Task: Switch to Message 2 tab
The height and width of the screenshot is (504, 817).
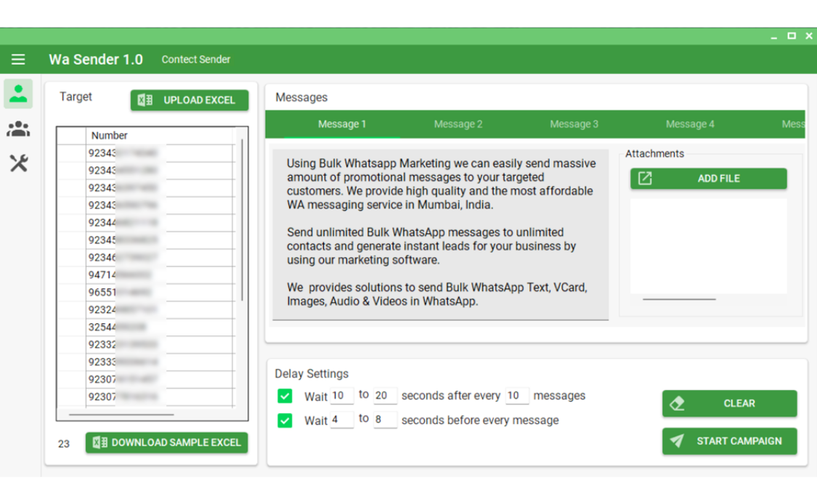Action: [458, 124]
